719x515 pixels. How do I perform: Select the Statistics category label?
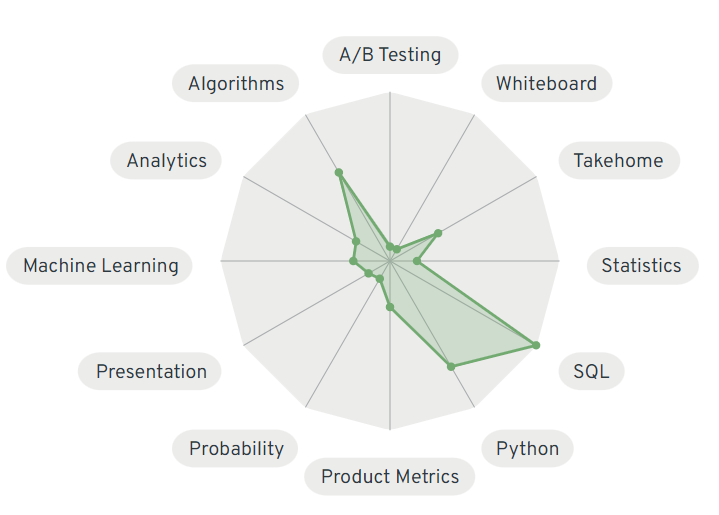[641, 265]
